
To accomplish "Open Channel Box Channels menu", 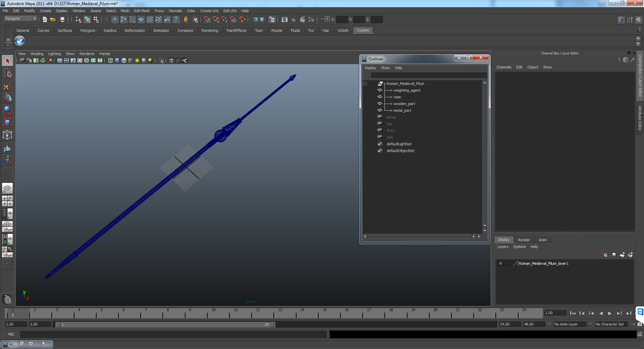I will [504, 67].
